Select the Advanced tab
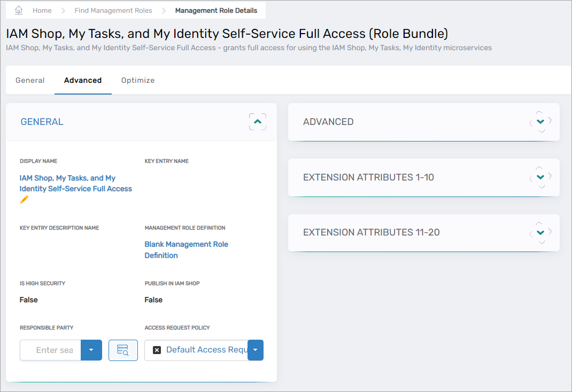Screen dimensions: 572x392 click(83, 80)
